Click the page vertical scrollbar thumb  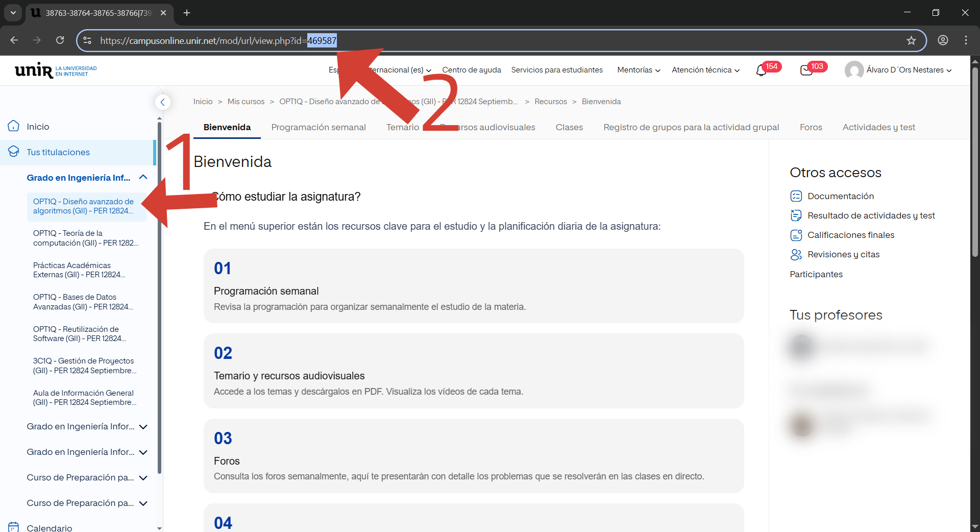975,161
